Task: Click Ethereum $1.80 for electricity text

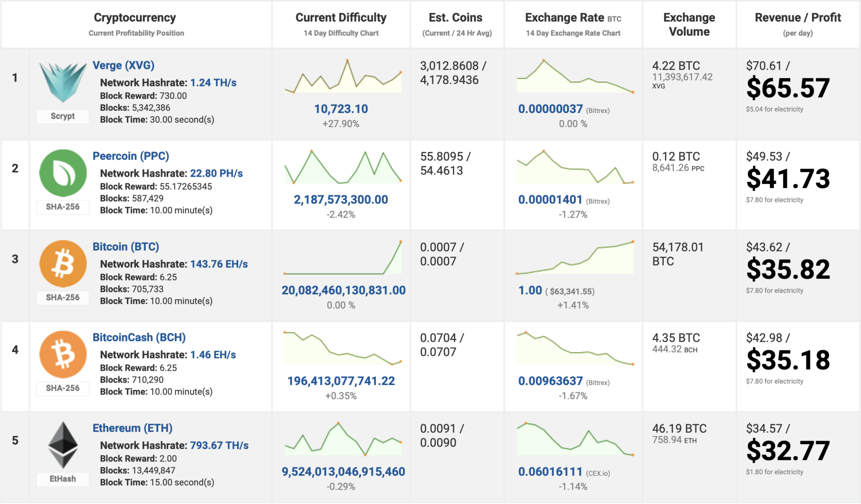Action: pos(774,472)
